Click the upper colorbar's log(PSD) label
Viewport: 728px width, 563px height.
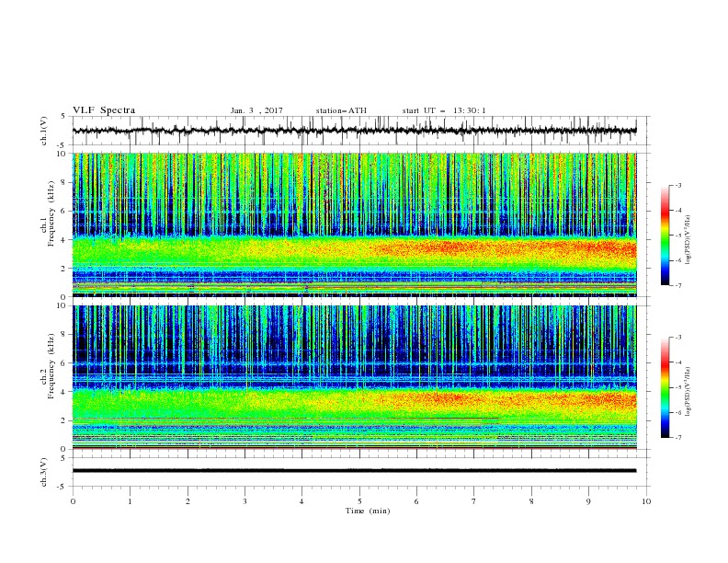688,240
